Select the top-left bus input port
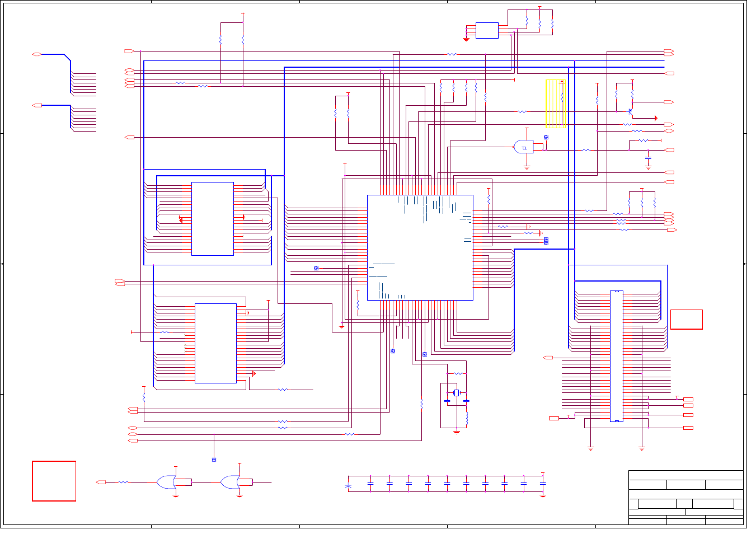The width and height of the screenshot is (756, 534). 37,54
